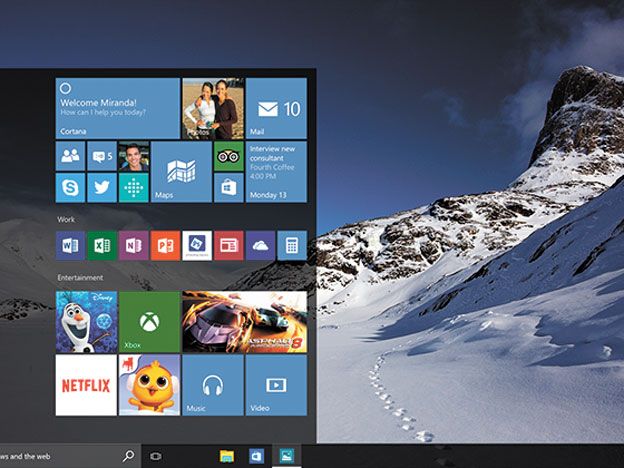
Task: Open the Messaging tile showing 5
Action: click(102, 156)
